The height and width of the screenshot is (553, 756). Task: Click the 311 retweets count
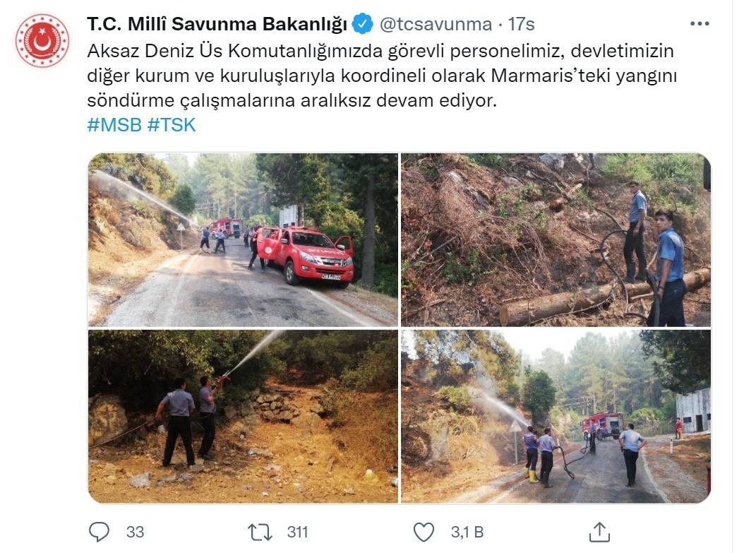(x=297, y=532)
